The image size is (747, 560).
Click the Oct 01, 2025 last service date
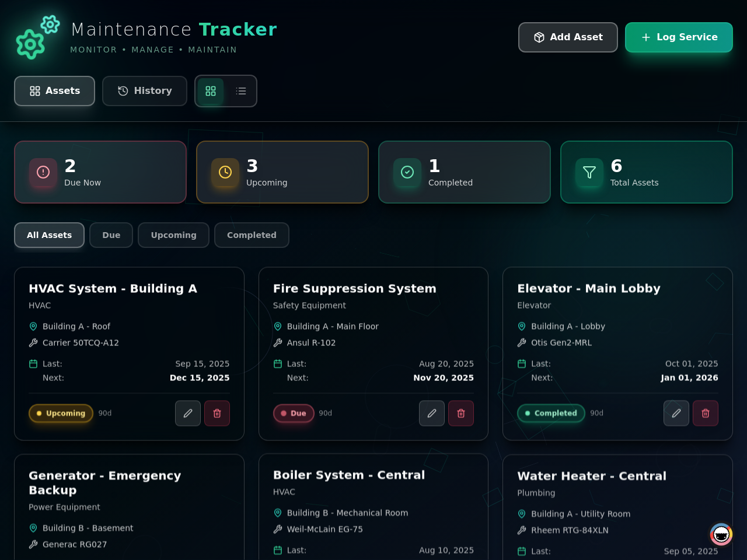pos(692,364)
